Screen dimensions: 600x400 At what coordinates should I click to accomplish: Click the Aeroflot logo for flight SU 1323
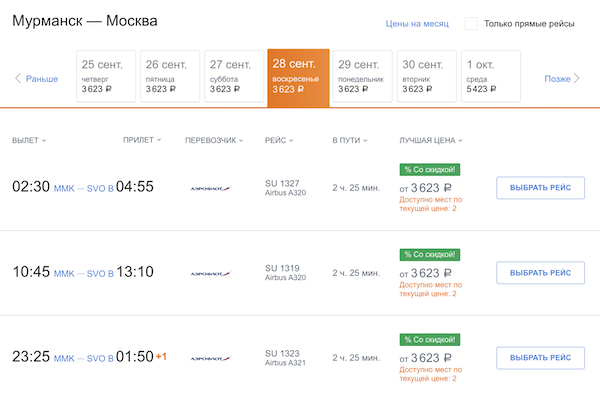tap(210, 357)
